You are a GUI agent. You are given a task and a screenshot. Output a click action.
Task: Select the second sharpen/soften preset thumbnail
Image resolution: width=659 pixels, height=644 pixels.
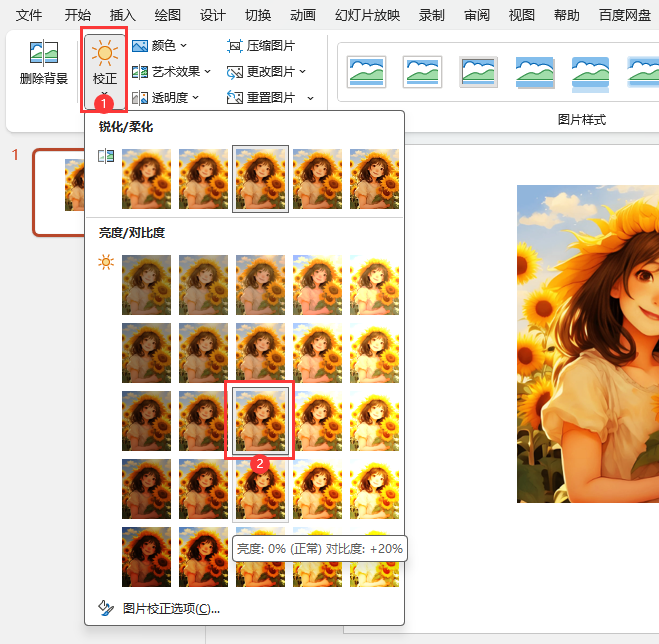click(203, 179)
